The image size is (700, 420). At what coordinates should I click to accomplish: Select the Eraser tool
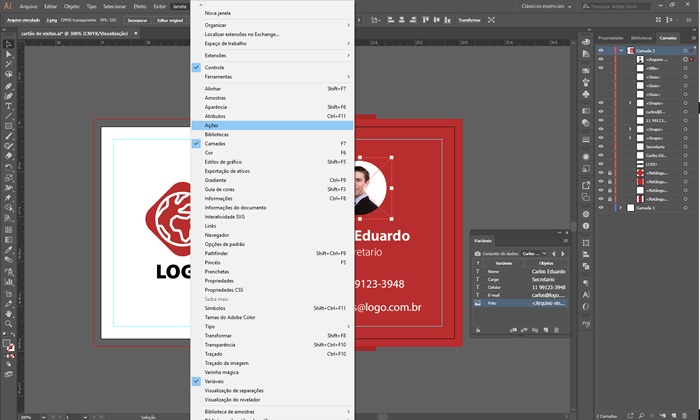(x=8, y=156)
